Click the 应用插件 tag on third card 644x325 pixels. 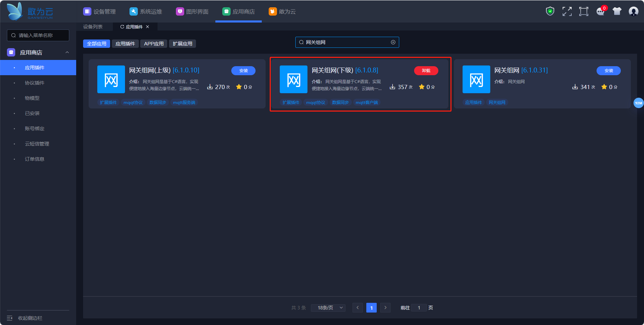pyautogui.click(x=473, y=103)
